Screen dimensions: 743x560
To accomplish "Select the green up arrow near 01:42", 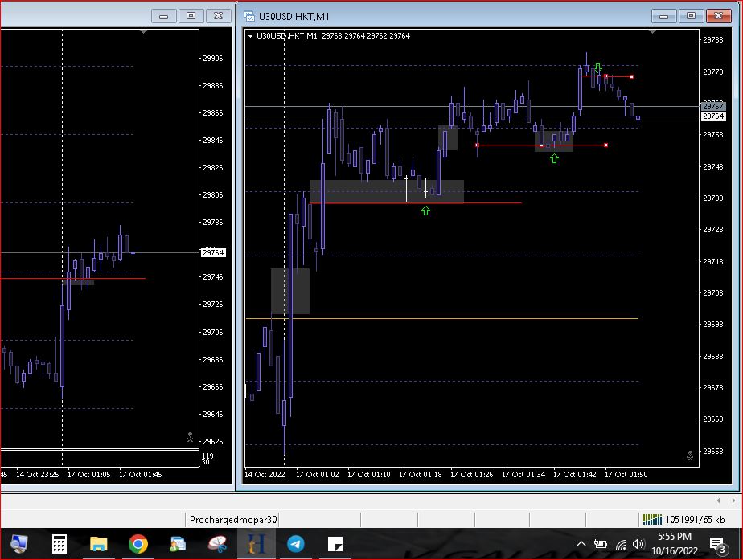I will pos(554,158).
